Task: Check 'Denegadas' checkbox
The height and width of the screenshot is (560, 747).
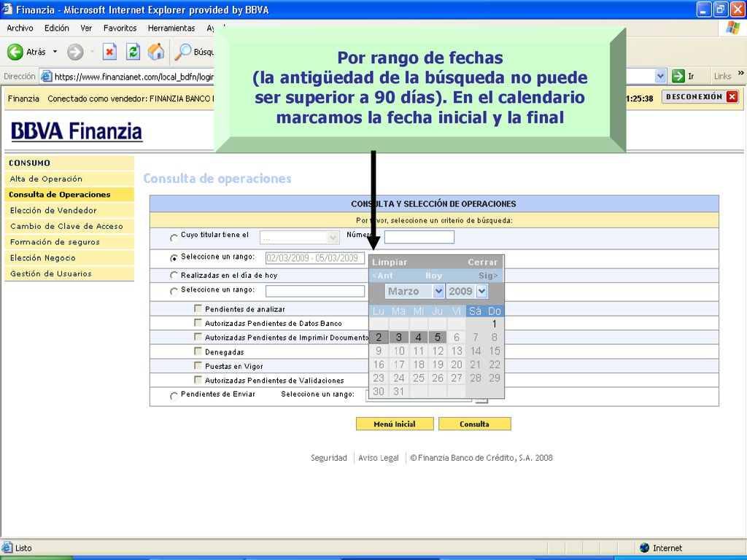Action: coord(198,351)
